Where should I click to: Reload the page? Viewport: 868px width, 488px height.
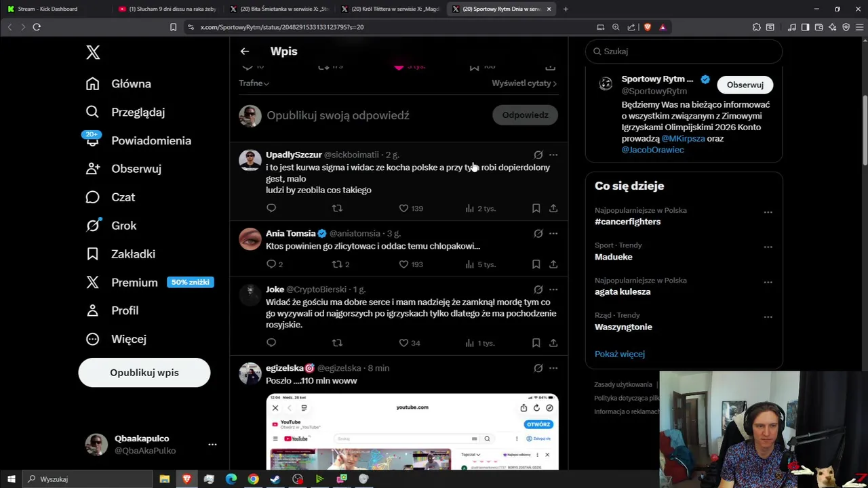37,27
